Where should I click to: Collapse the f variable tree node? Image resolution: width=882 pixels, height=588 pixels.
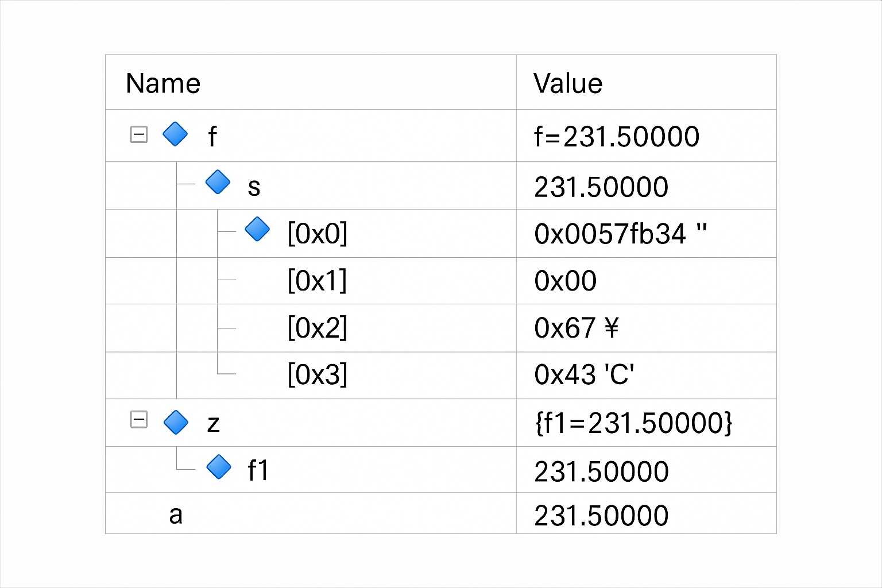(139, 134)
